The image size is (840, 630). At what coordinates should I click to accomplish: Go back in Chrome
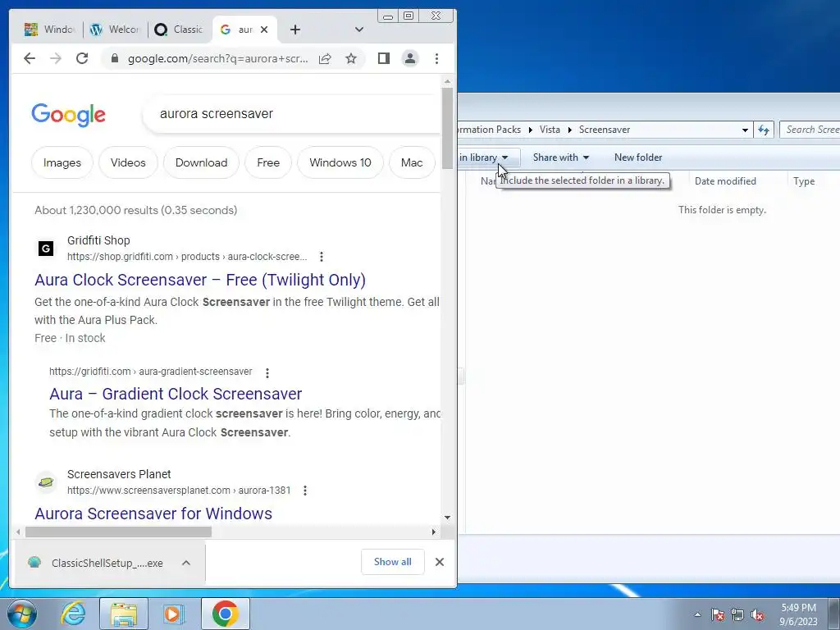30,58
